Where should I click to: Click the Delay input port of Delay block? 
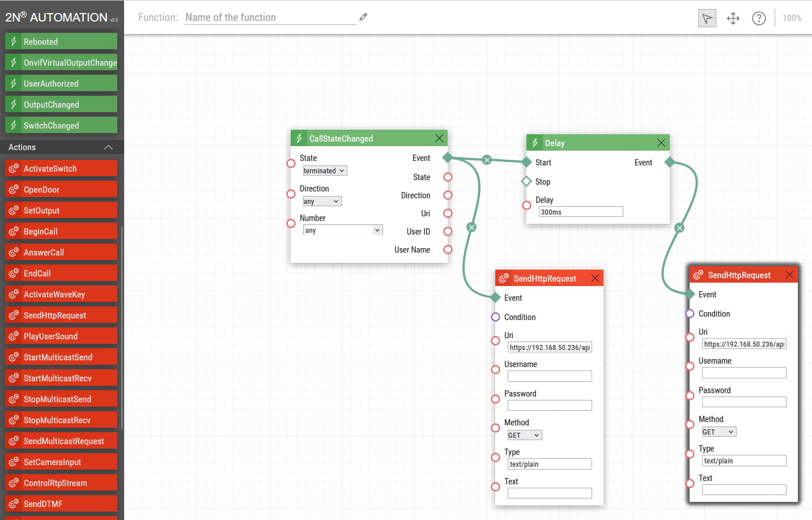526,205
